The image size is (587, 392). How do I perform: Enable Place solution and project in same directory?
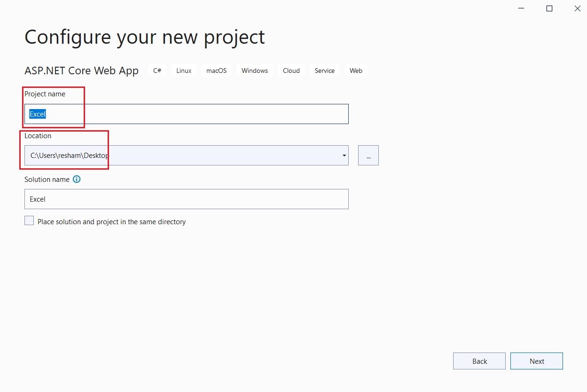[x=29, y=221]
